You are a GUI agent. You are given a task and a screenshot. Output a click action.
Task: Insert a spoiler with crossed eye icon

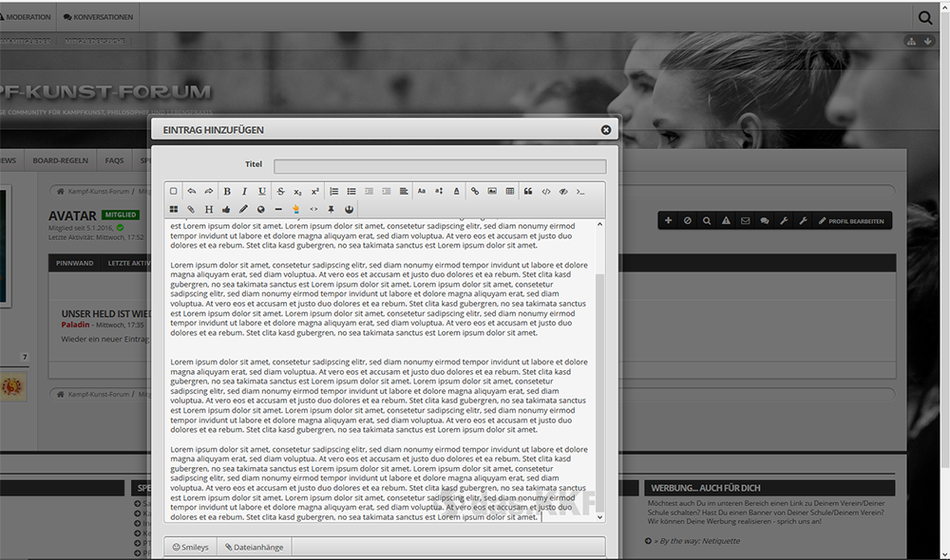[563, 192]
